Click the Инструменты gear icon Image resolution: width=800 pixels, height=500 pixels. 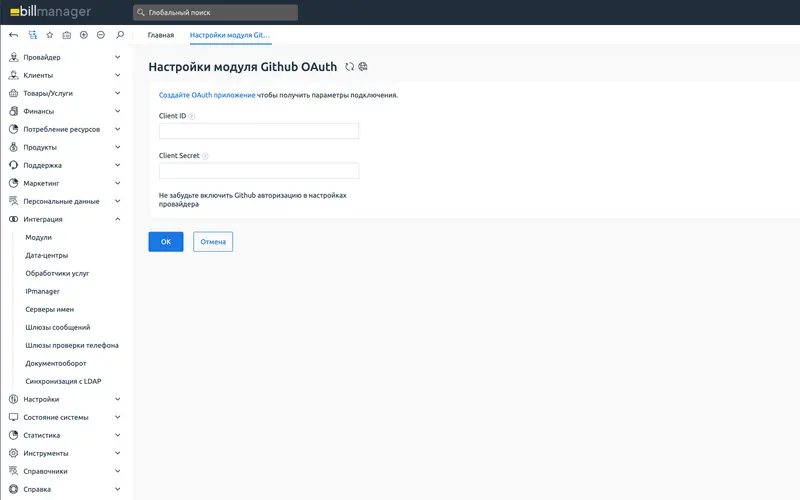pos(14,453)
